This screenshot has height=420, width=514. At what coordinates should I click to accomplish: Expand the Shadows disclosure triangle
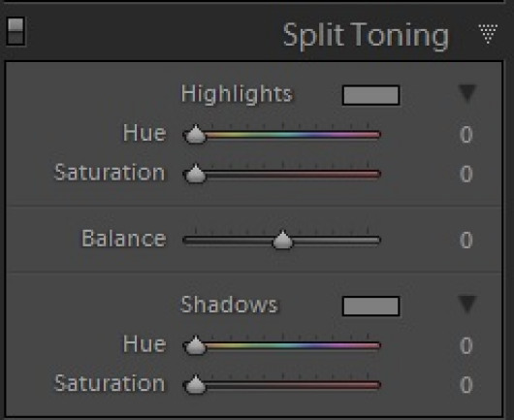pos(467,304)
